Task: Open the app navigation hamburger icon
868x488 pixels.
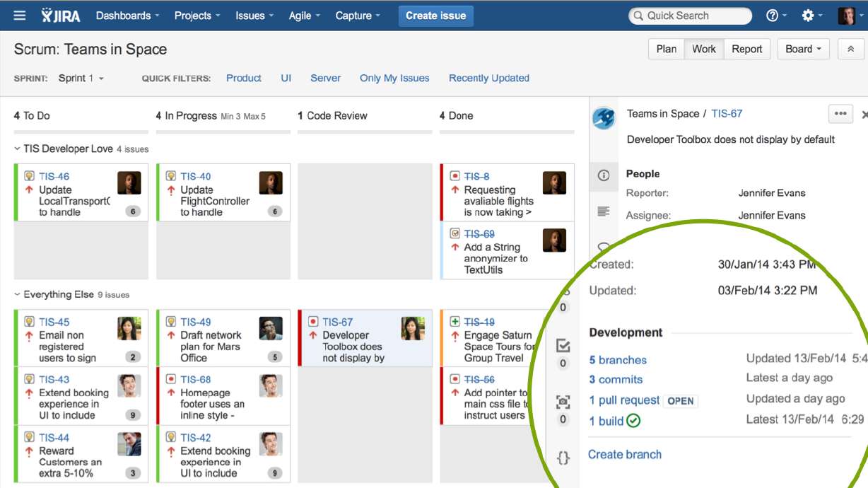Action: 18,15
